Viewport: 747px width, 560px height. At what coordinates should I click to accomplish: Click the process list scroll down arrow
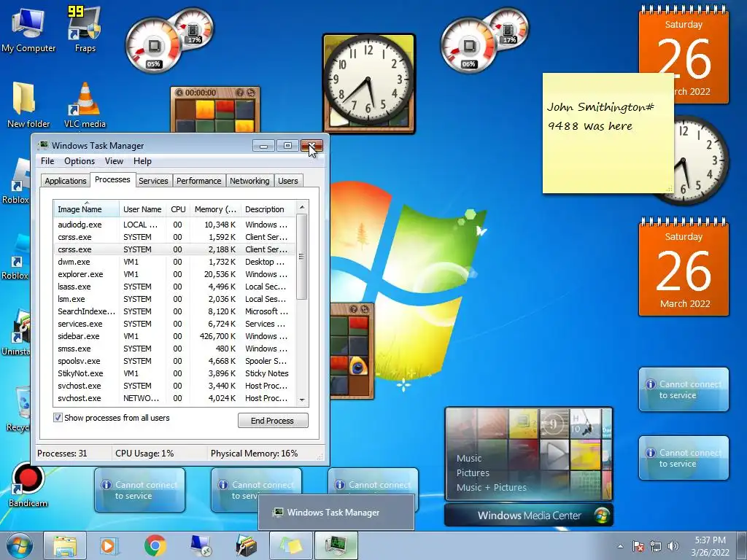coord(301,400)
